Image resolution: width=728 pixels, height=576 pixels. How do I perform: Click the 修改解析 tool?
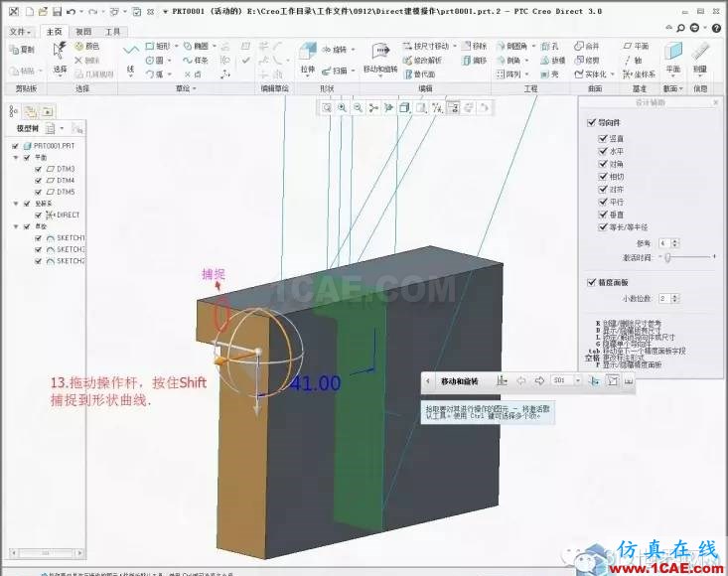[x=422, y=60]
